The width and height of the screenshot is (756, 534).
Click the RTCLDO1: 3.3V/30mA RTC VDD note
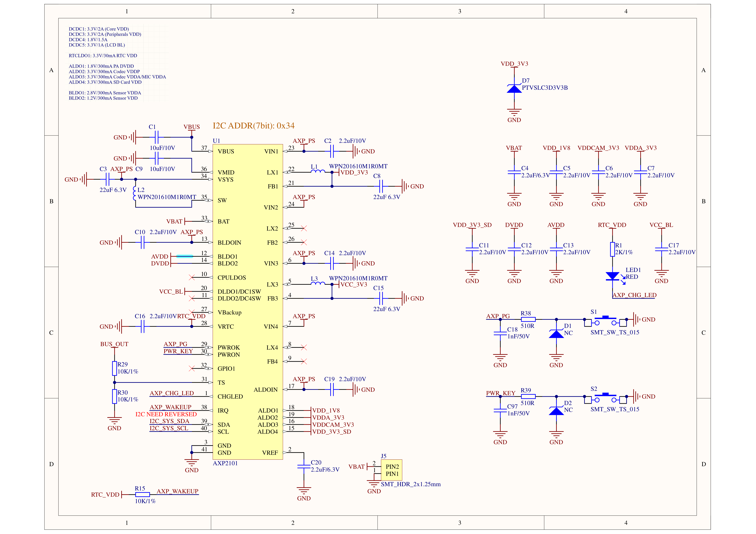tap(103, 56)
